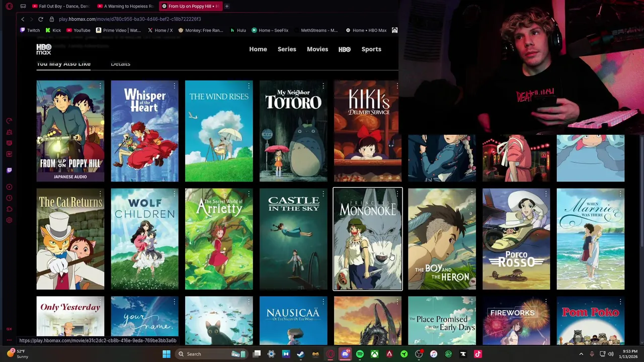Open Spotify from the taskbar
644x362 pixels.
(360, 354)
